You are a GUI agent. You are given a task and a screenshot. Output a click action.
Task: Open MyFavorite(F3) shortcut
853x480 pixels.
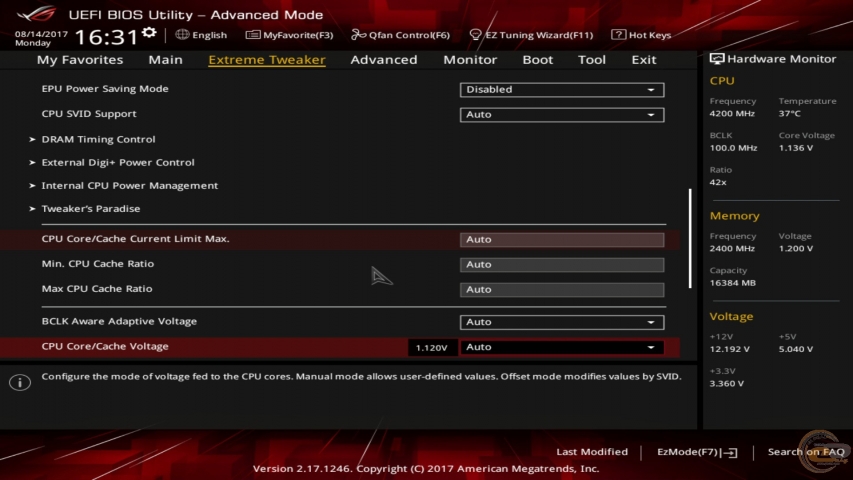coord(298,35)
